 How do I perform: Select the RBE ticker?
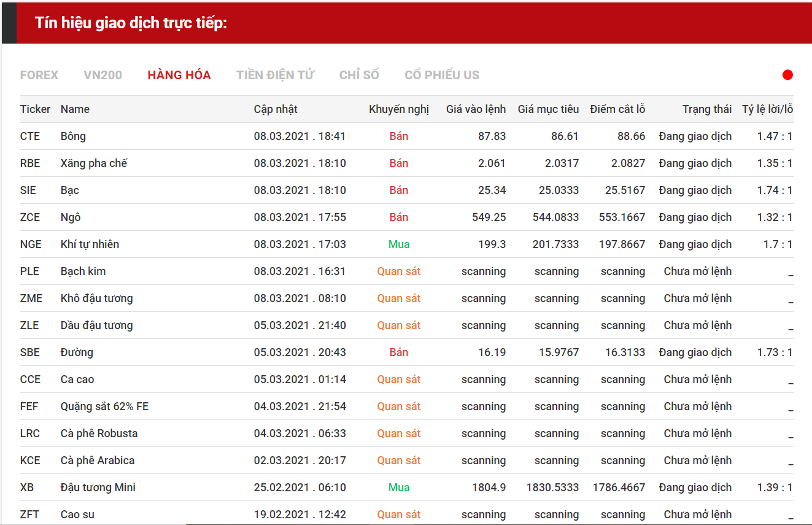coord(30,163)
